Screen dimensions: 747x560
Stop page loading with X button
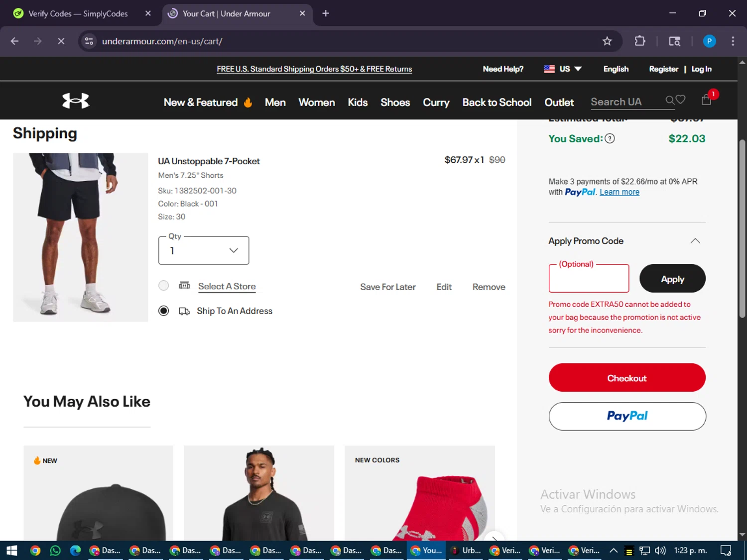pyautogui.click(x=61, y=41)
